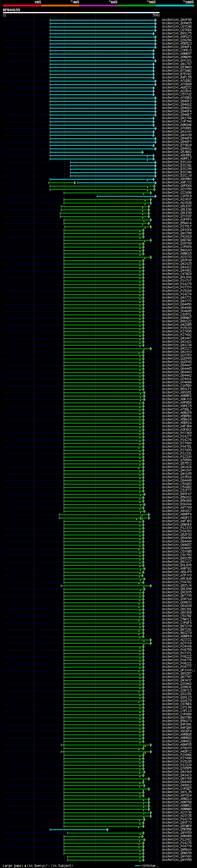Image resolution: width=197 pixels, height=868 pixels.
Task: Select the label UniRef100_A9NKM0
Action: click(177, 57)
